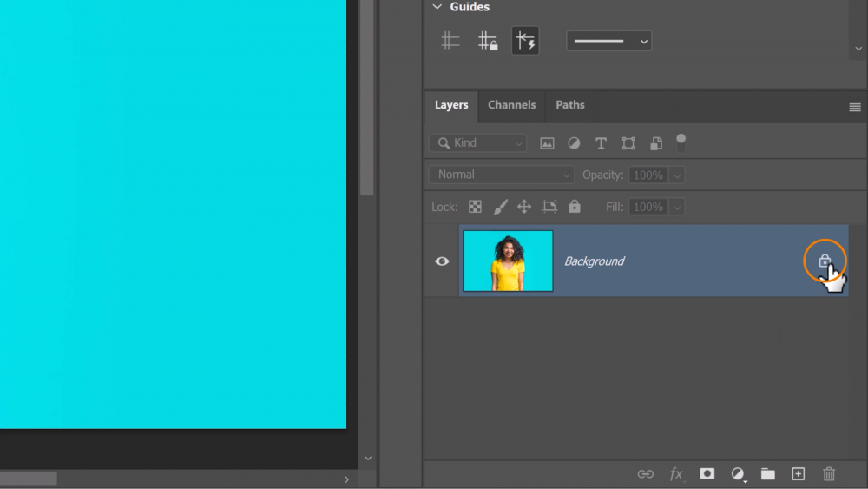The height and width of the screenshot is (489, 868).
Task: Switch to the Channels tab
Action: coord(511,105)
